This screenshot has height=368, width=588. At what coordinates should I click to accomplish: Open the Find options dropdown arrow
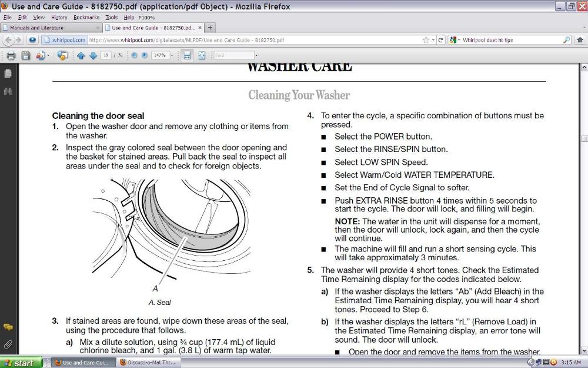coord(256,55)
